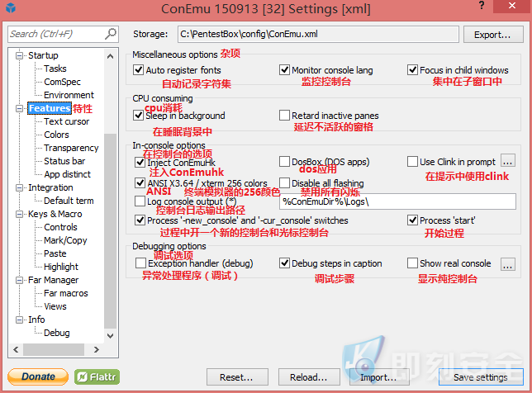Enable Show real console checkbox
This screenshot has height=393, width=532.
coord(412,263)
